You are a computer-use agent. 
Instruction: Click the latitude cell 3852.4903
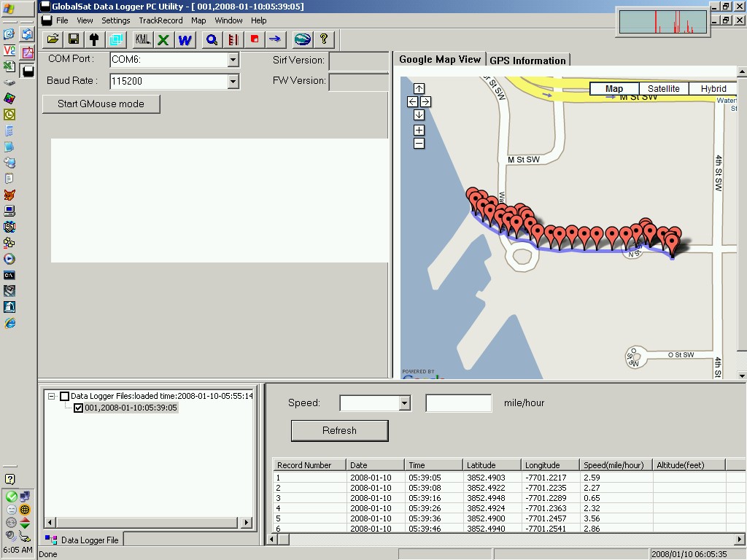486,478
